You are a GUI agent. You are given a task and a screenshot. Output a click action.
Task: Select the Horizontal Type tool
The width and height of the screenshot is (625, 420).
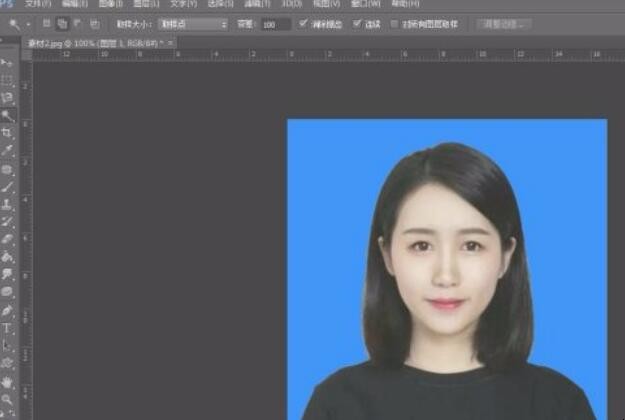pyautogui.click(x=7, y=328)
